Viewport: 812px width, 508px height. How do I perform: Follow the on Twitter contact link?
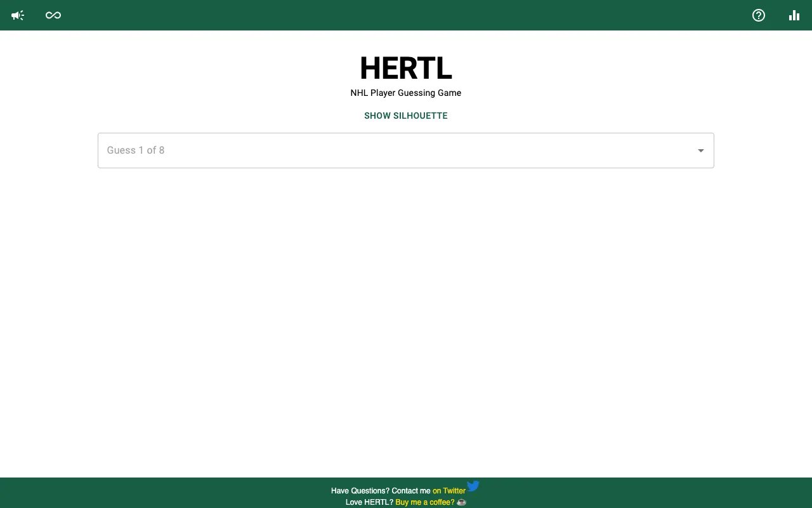coord(449,491)
